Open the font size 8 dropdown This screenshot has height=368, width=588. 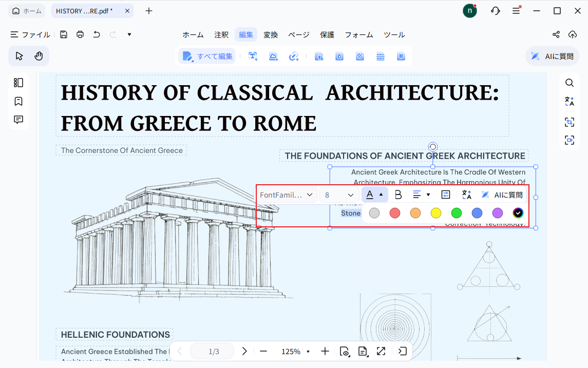tap(338, 195)
